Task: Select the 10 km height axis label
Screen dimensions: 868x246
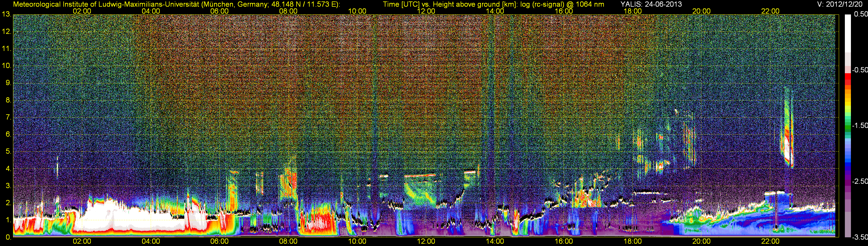Action: tap(6, 66)
